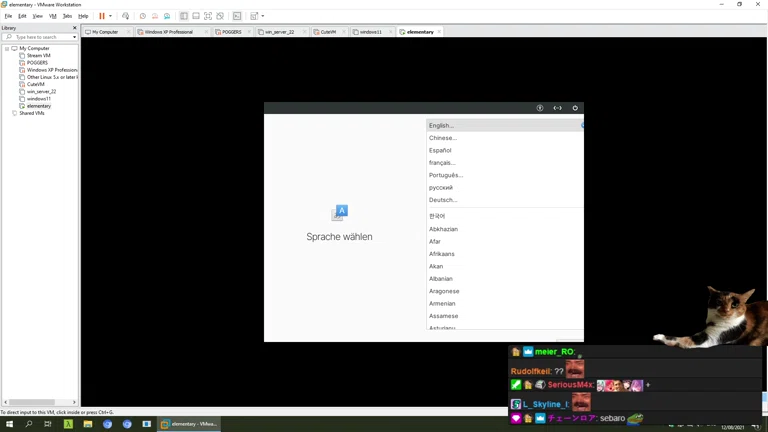Open the Edit menu
768x432 pixels.
(22, 16)
